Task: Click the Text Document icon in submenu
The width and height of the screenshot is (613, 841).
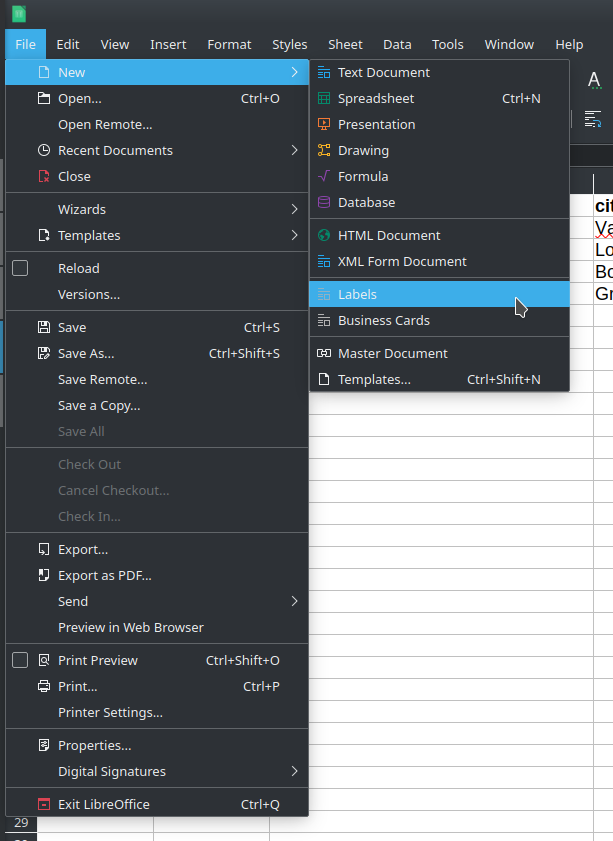Action: tap(324, 72)
